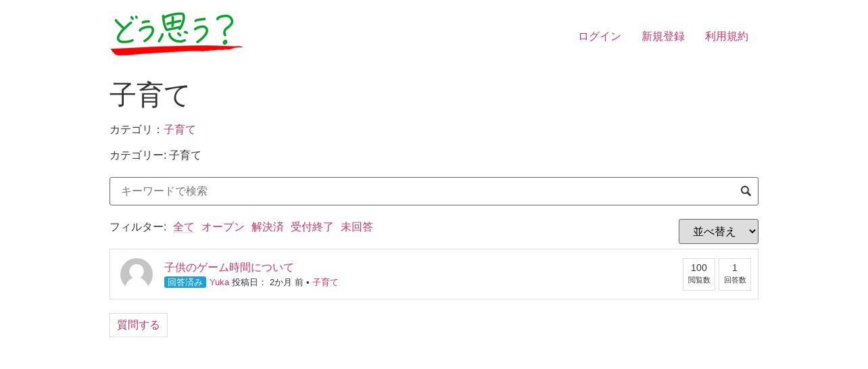
Task: Select the 未回答 filter
Action: tap(357, 227)
